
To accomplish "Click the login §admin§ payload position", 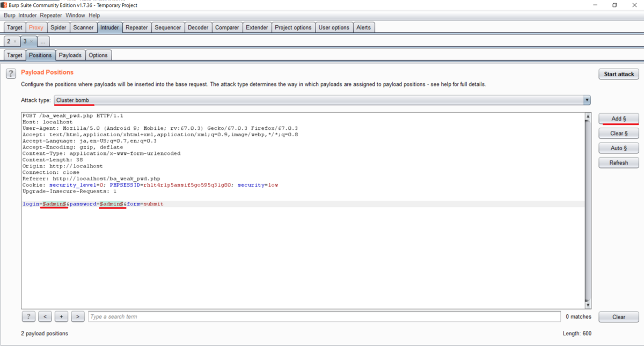I will [54, 204].
